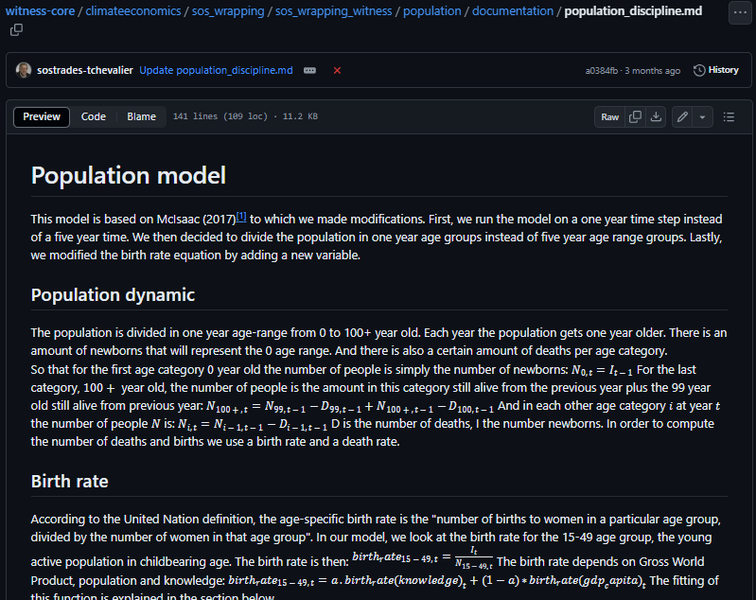756x600 pixels.
Task: Click the '141 lines (109 loc) · 11.2 KB' text
Action: click(245, 117)
